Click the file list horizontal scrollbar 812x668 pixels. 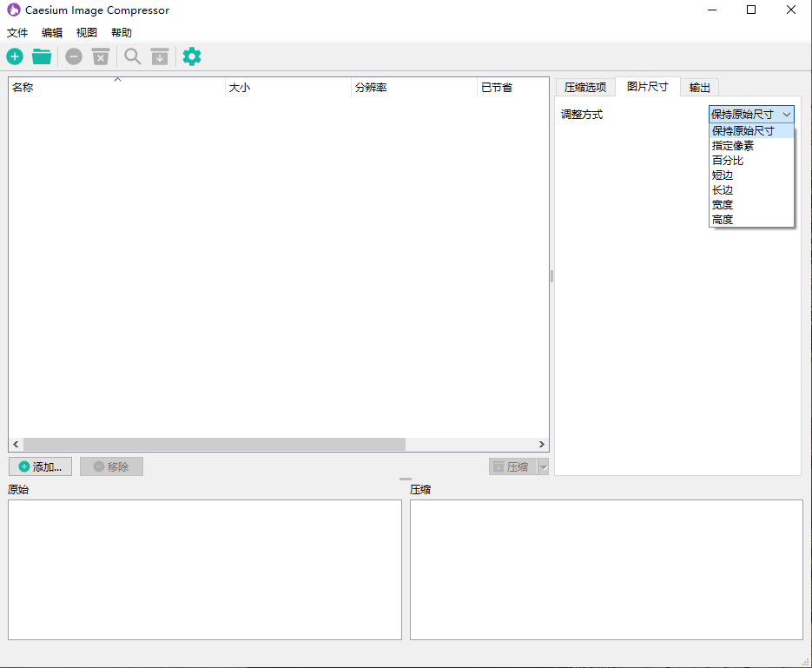tap(214, 444)
